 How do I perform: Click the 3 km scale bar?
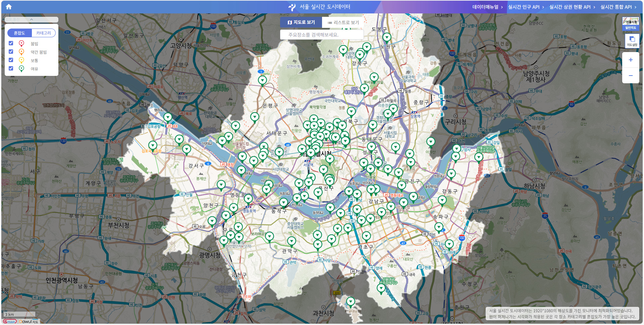tap(19, 315)
